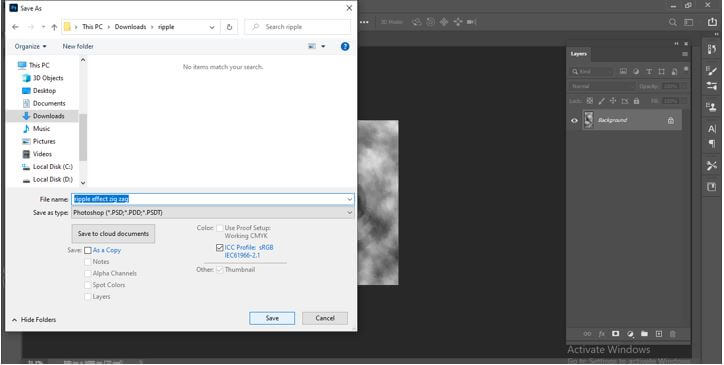This screenshot has height=365, width=724.
Task: Open the Organize dropdown menu
Action: click(30, 47)
